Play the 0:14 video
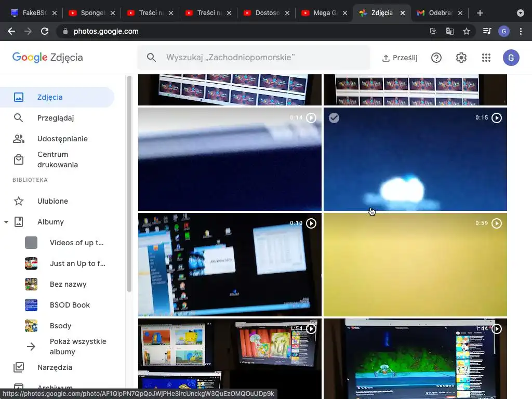The image size is (532, 399). coord(311,118)
